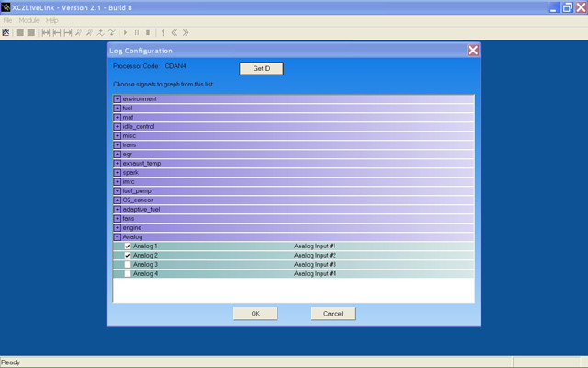Screen dimensions: 588x368
Task: Click the graph icon at toolbar start
Action: pyautogui.click(x=6, y=32)
